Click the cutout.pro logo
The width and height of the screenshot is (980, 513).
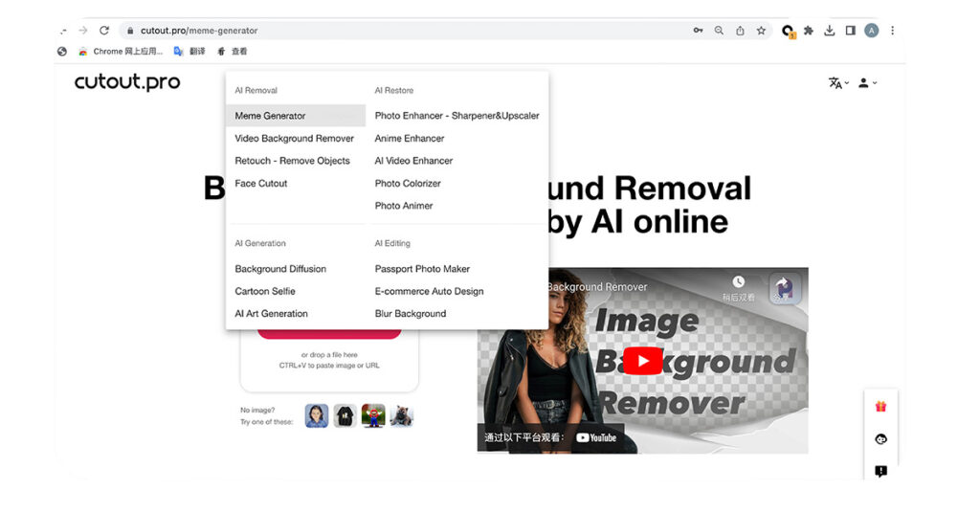coord(127,82)
